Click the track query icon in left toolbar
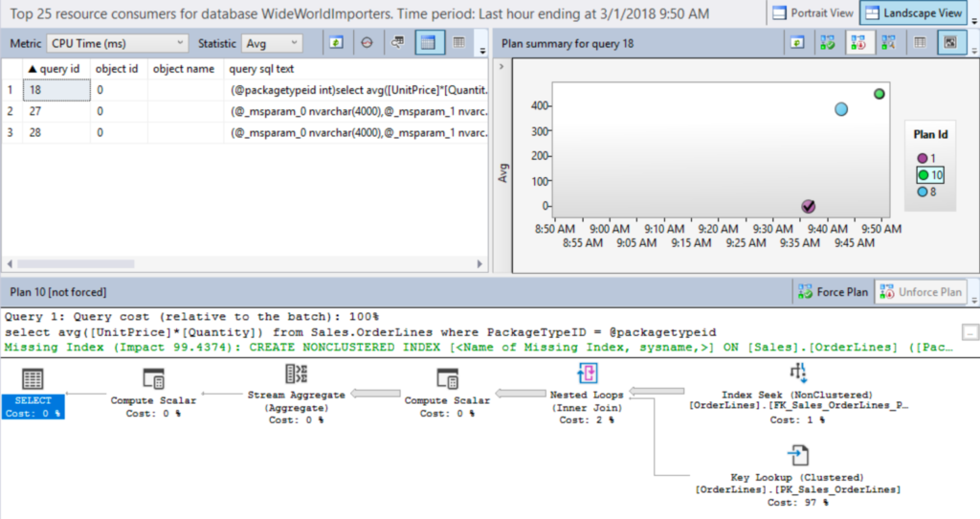 click(367, 43)
